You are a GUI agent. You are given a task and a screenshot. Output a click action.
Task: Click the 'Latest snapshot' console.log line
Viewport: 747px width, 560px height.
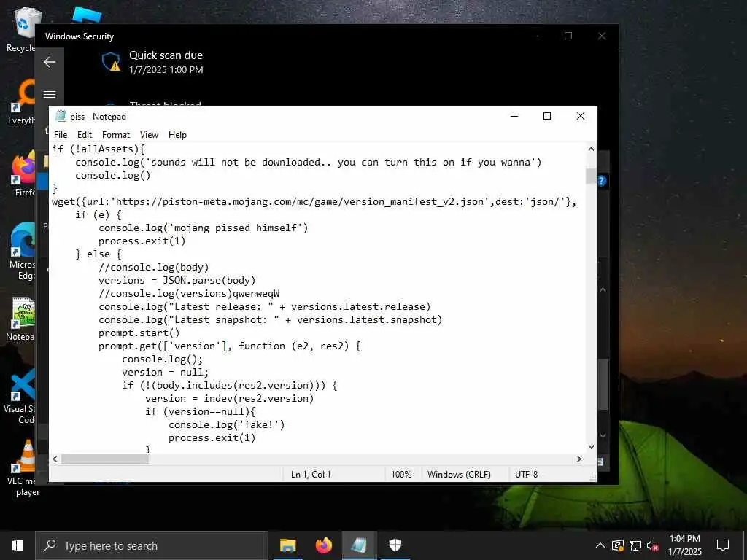270,319
